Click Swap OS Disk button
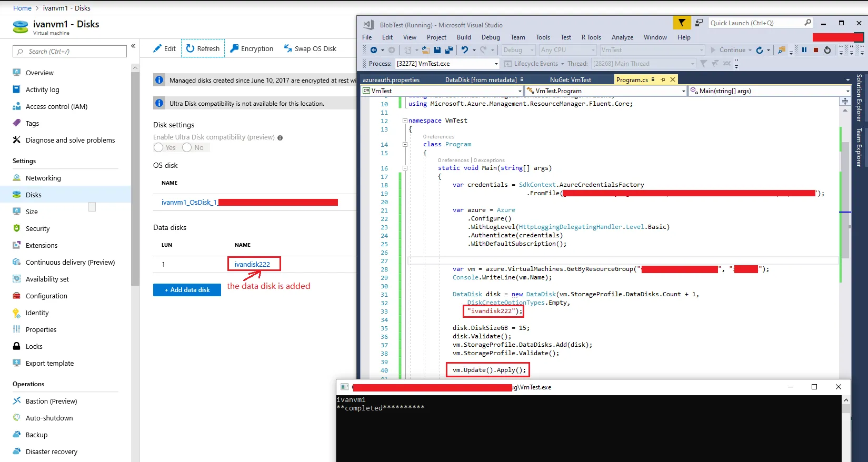 tap(310, 48)
